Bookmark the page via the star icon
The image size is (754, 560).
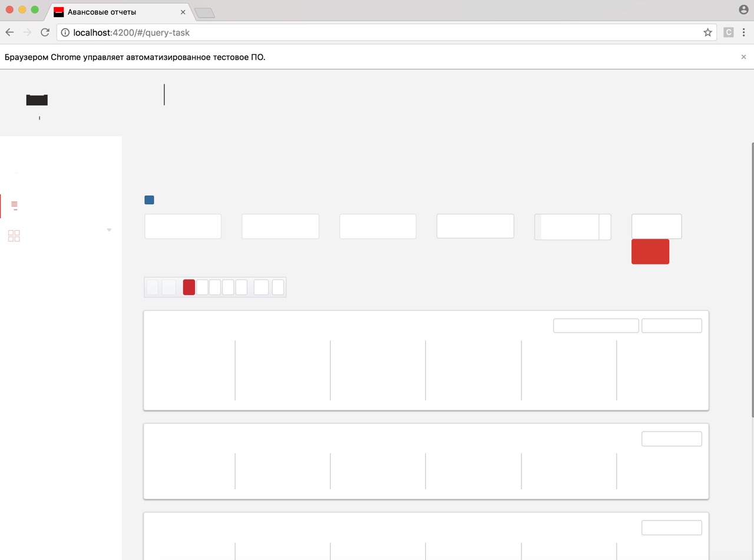[x=707, y=32]
